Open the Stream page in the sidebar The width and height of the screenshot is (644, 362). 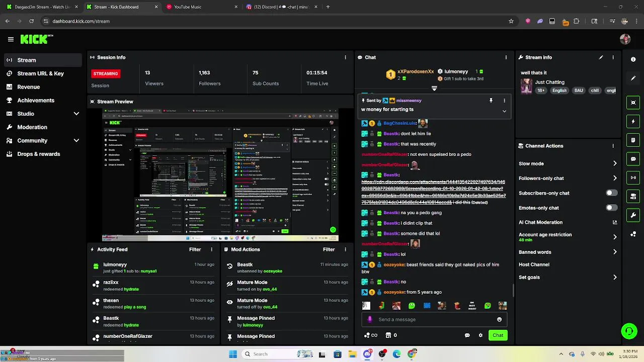(x=43, y=60)
